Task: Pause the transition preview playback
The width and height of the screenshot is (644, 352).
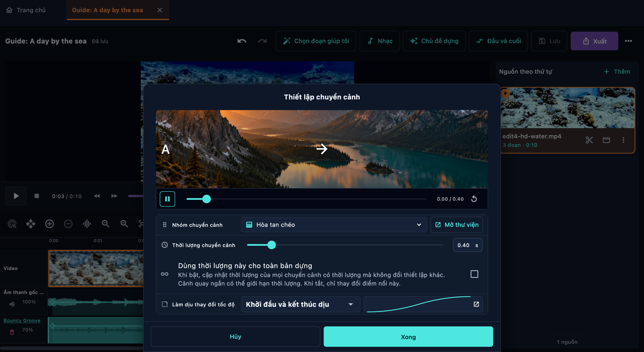Action: tap(167, 199)
